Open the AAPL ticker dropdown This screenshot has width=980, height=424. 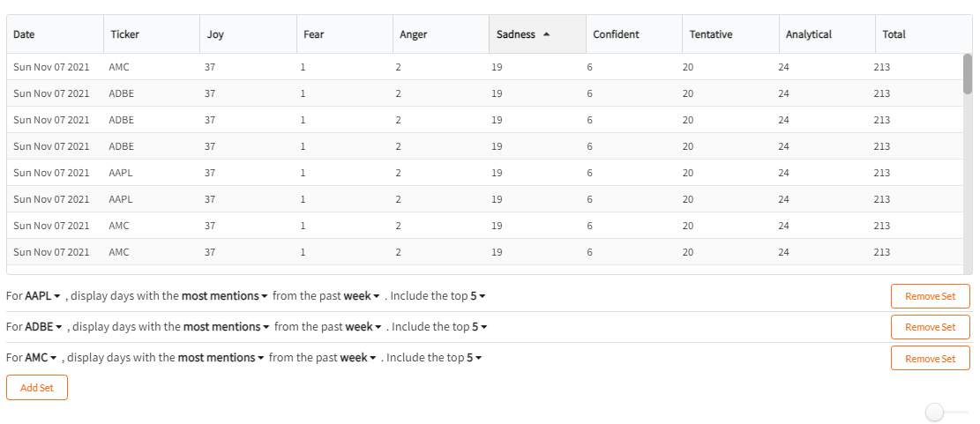42,296
